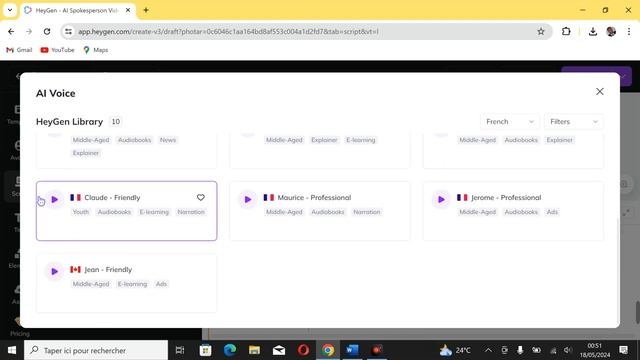Select the Jerome - Professional voice name
This screenshot has height=360, width=640.
[x=506, y=198]
